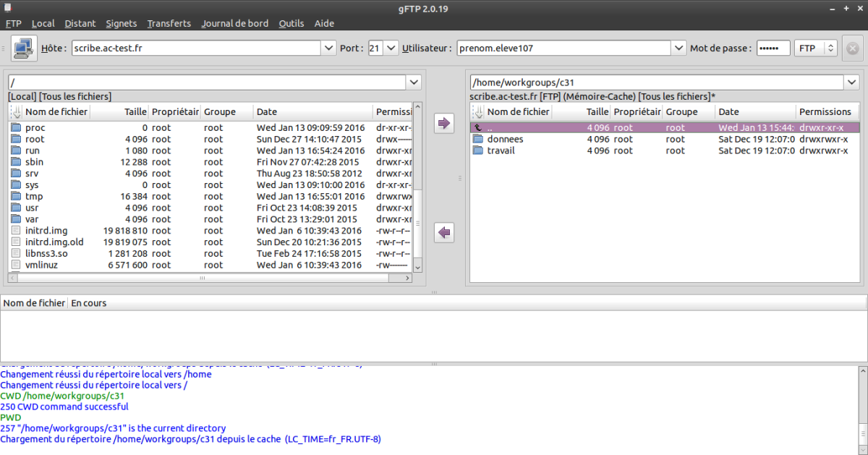Open the Local menu
This screenshot has height=455, width=868.
pos(43,23)
